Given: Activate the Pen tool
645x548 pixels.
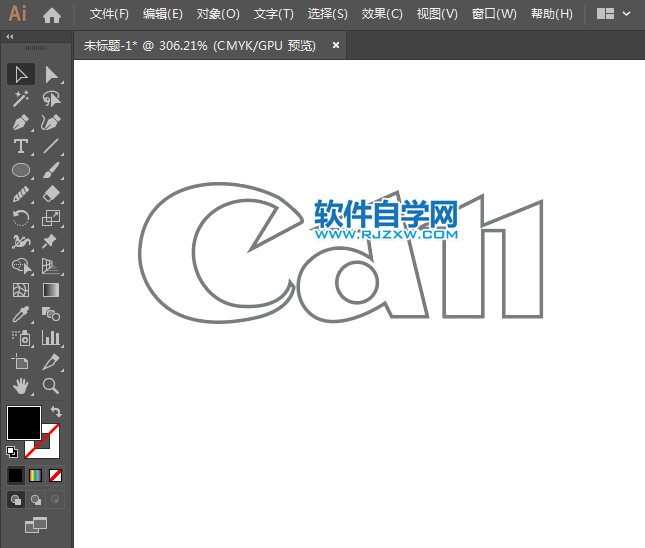Looking at the screenshot, I should pos(21,122).
